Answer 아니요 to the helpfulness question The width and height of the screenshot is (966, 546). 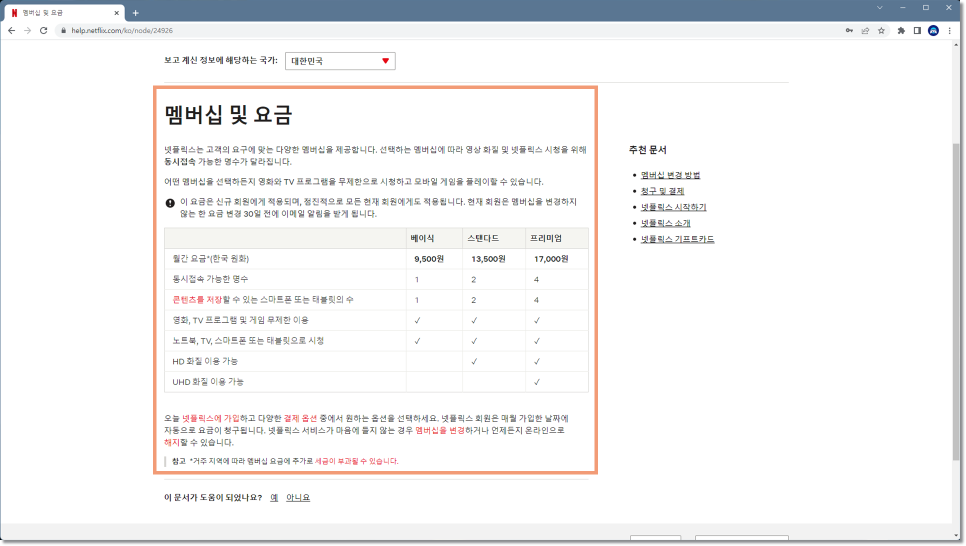[x=298, y=498]
